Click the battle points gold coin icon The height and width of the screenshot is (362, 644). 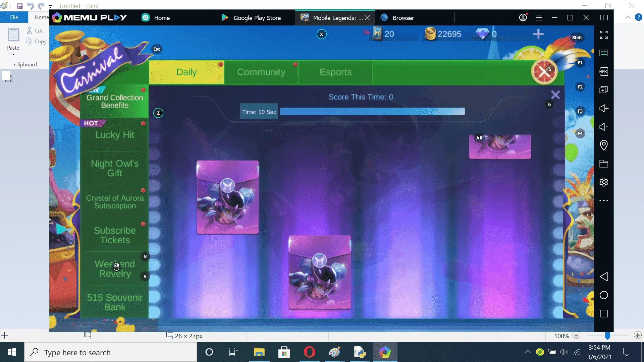click(x=430, y=34)
